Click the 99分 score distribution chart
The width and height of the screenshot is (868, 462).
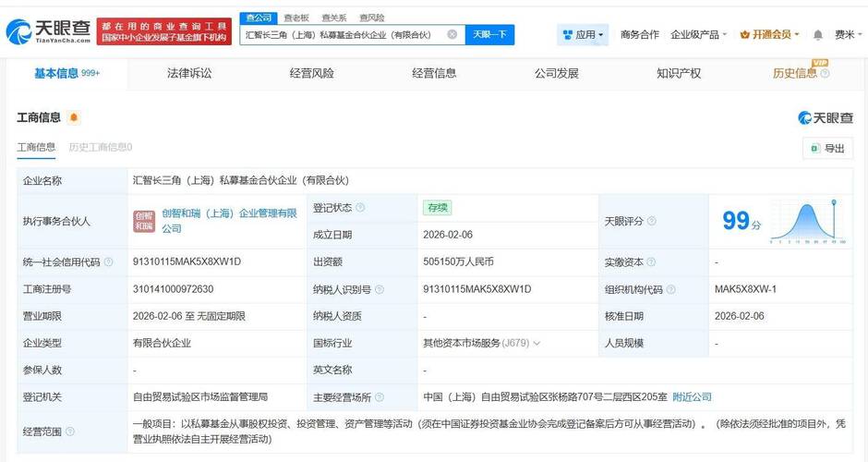click(x=808, y=221)
